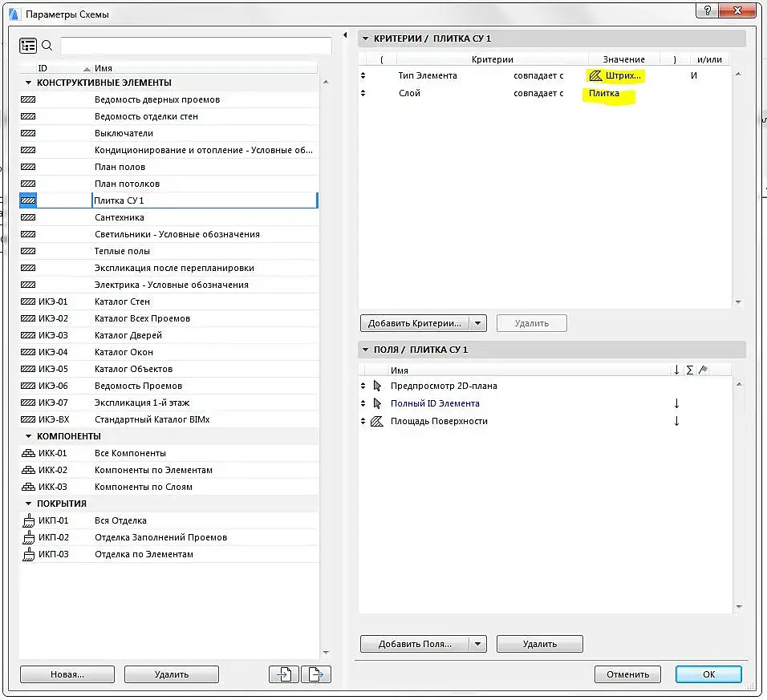Click the sum sigma column header
The image size is (767, 700).
coord(690,370)
